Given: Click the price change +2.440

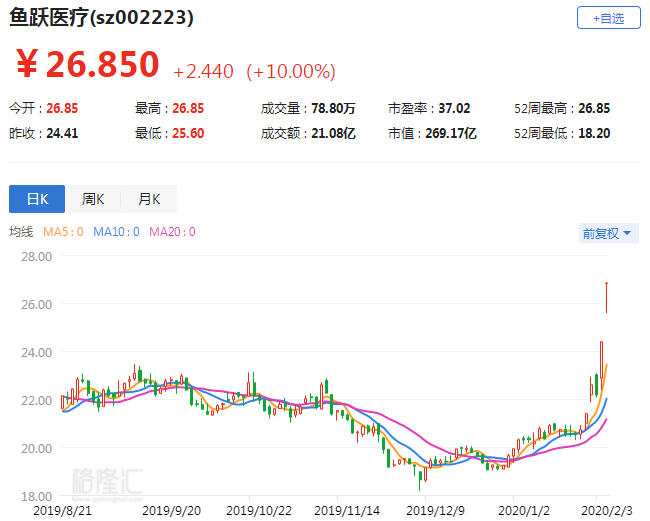Looking at the screenshot, I should pos(203,72).
